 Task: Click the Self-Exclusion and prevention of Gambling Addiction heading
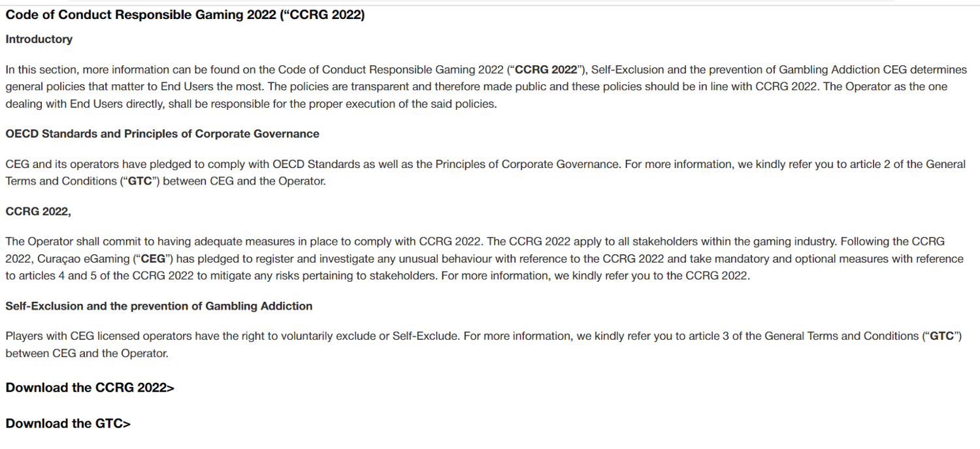pyautogui.click(x=159, y=306)
